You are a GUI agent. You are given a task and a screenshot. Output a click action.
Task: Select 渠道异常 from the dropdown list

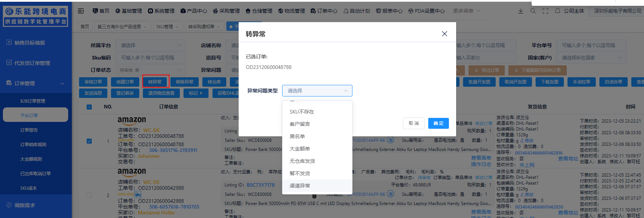[317, 186]
